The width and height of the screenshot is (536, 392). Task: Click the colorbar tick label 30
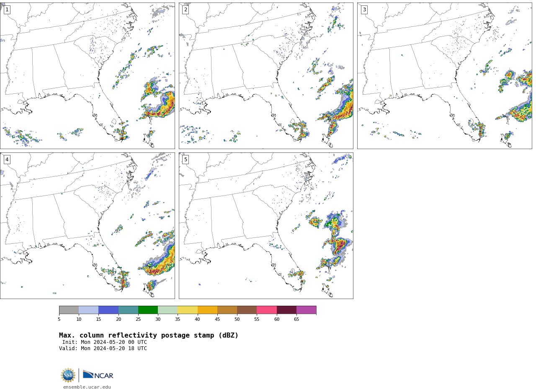coord(158,320)
